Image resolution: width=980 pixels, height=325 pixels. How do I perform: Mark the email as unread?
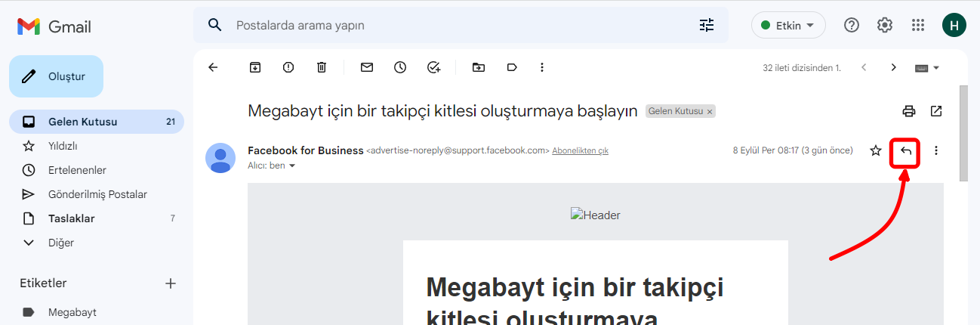367,67
